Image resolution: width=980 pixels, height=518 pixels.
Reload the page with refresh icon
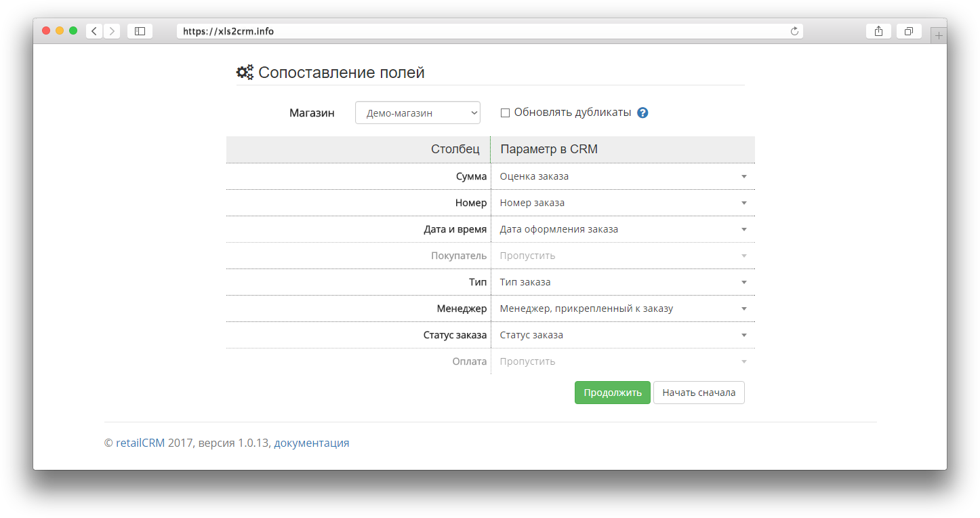point(794,31)
